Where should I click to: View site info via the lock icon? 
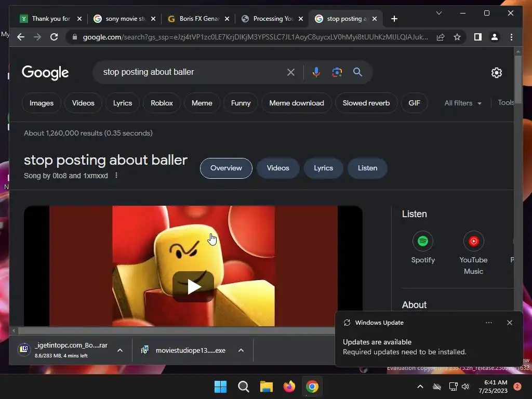pyautogui.click(x=75, y=37)
